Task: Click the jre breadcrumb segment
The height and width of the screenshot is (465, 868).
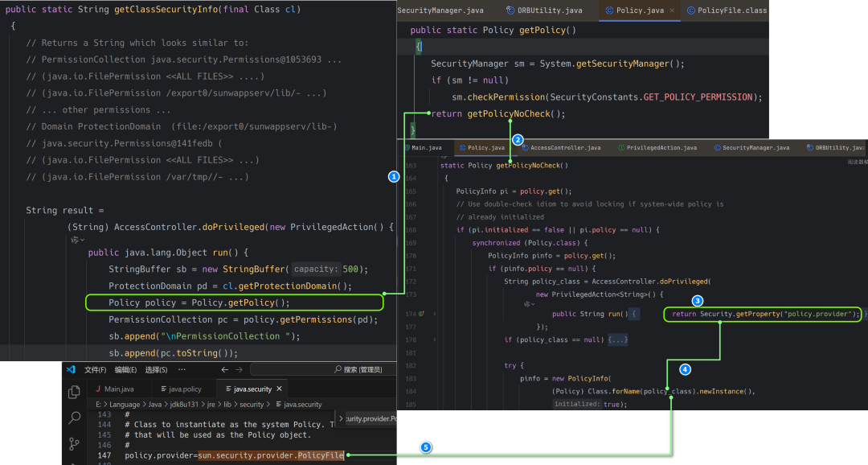Action: point(211,405)
